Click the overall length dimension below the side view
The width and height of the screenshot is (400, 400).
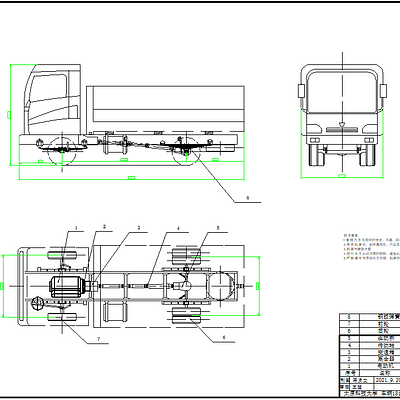(132, 178)
